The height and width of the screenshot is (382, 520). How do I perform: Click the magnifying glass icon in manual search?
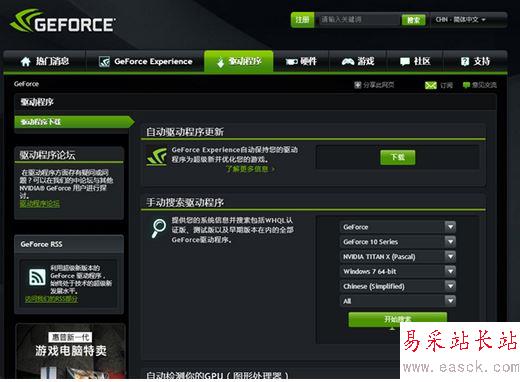(x=159, y=228)
